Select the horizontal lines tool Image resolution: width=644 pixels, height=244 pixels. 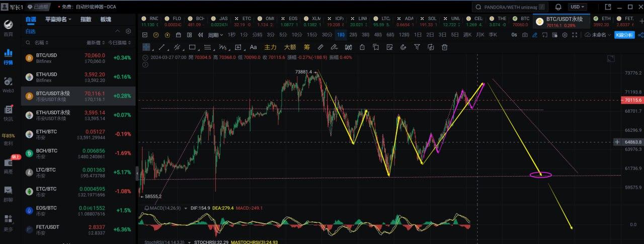pyautogui.click(x=207, y=47)
